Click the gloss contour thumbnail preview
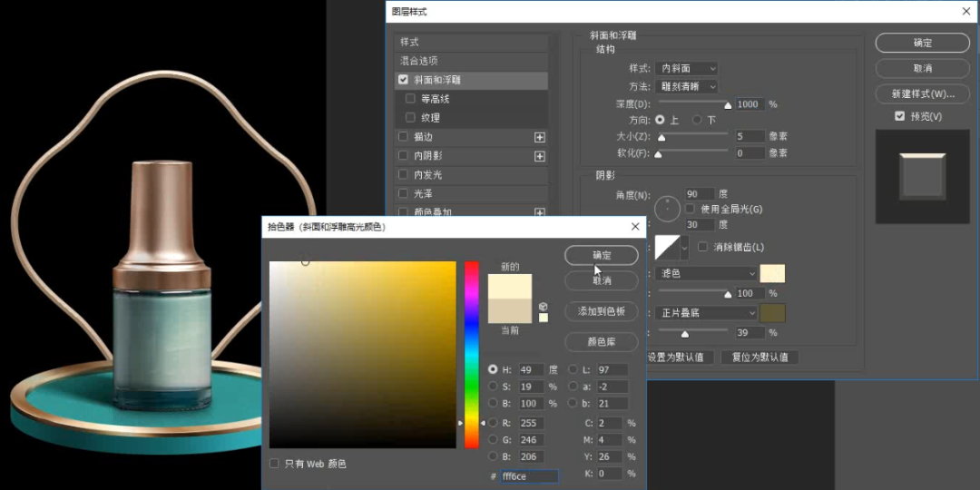Viewport: 980px width, 490px height. click(x=667, y=247)
